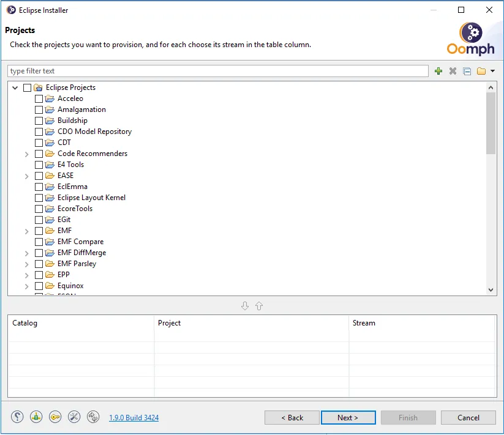Expand the EMF node
The image size is (504, 435).
pos(27,231)
